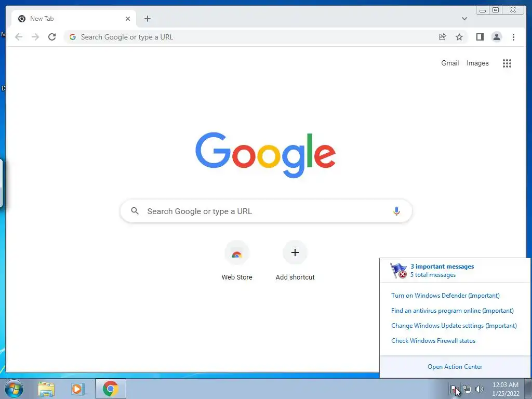Reload the page with the refresh icon

tap(52, 37)
